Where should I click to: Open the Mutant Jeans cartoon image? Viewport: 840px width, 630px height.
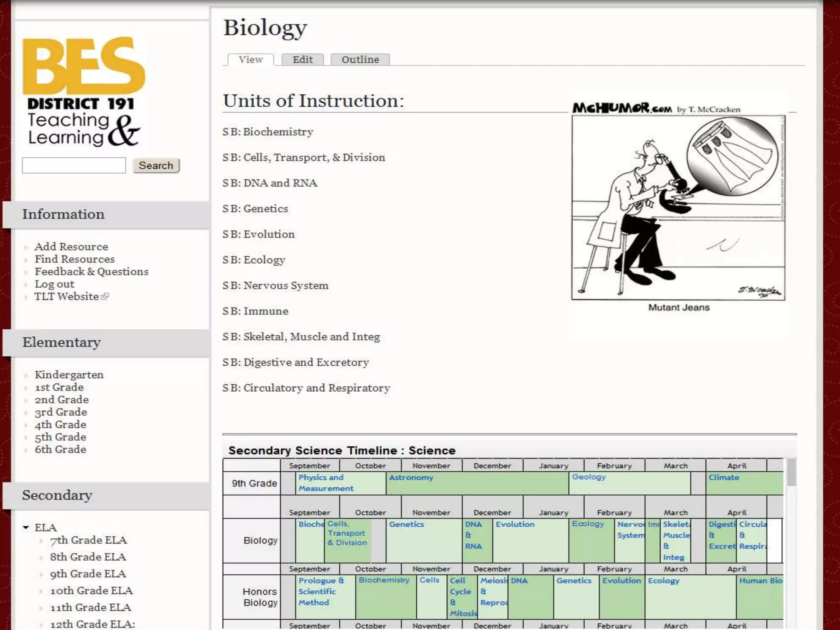pos(678,208)
